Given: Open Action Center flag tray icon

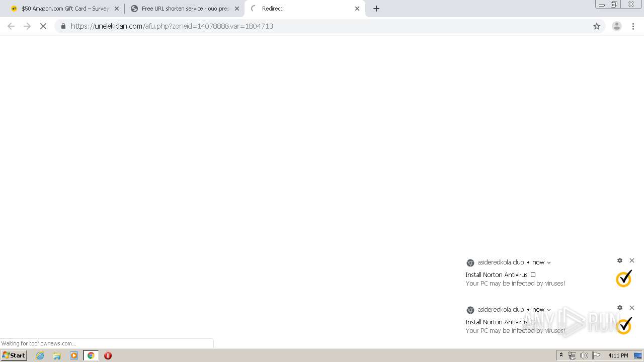Looking at the screenshot, I should point(596,355).
